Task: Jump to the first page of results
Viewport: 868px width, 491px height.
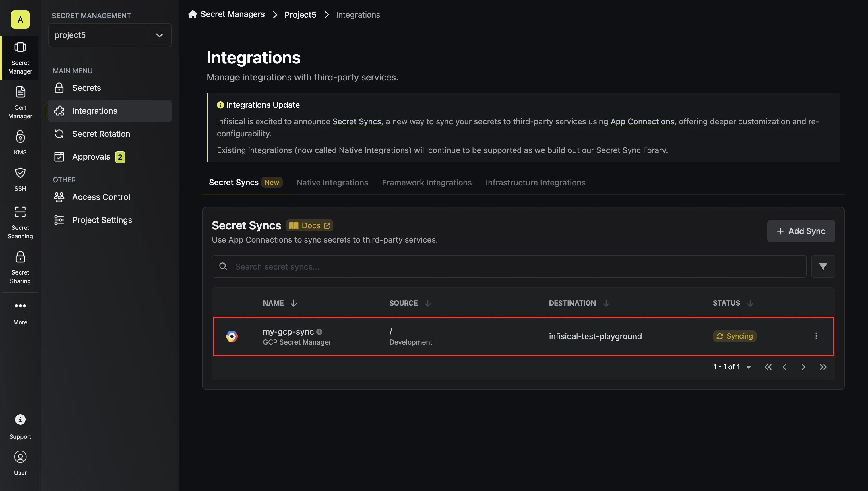Action: [768, 367]
